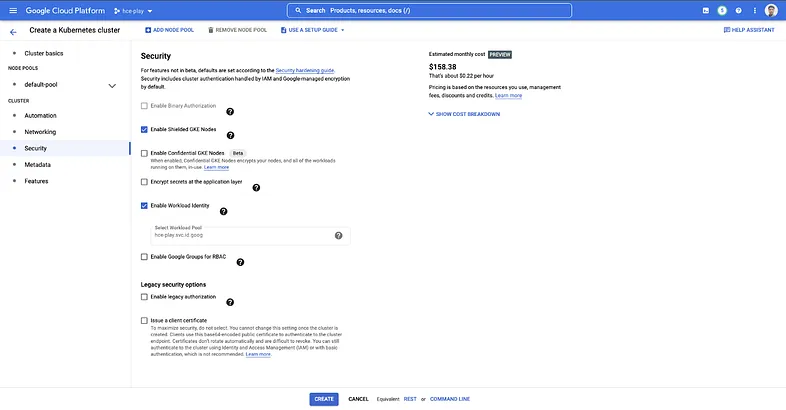Check Enable legacy authorization
This screenshot has width=786, height=410.
pyautogui.click(x=144, y=297)
